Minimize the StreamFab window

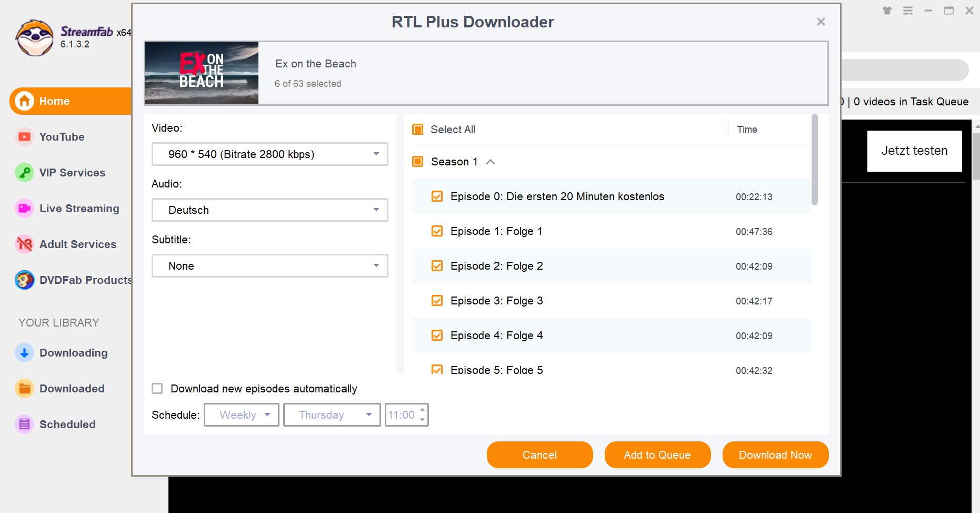click(x=928, y=11)
